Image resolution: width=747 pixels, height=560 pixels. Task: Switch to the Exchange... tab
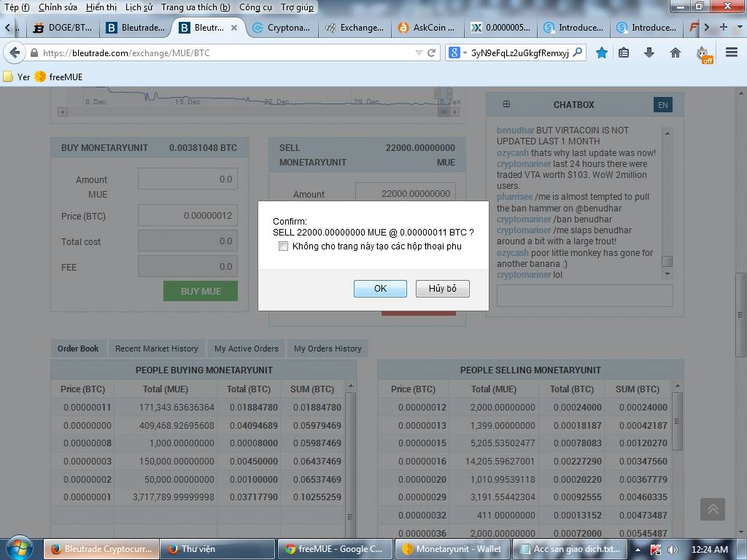click(x=355, y=28)
